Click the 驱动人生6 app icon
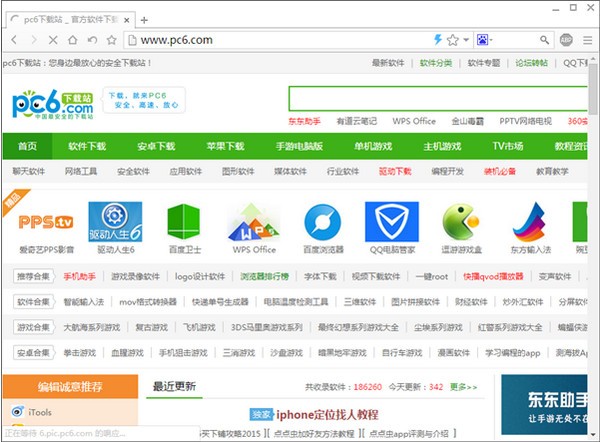Viewport: 600px width, 442px height. (x=114, y=221)
